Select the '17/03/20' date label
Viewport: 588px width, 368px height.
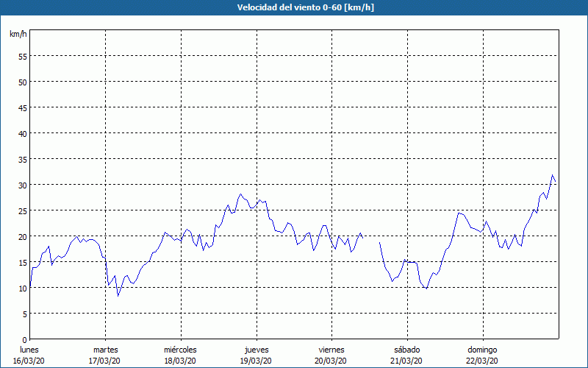click(104, 361)
